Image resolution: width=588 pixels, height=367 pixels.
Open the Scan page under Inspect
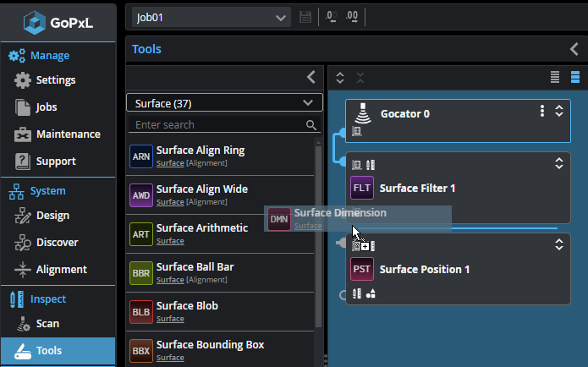47,324
